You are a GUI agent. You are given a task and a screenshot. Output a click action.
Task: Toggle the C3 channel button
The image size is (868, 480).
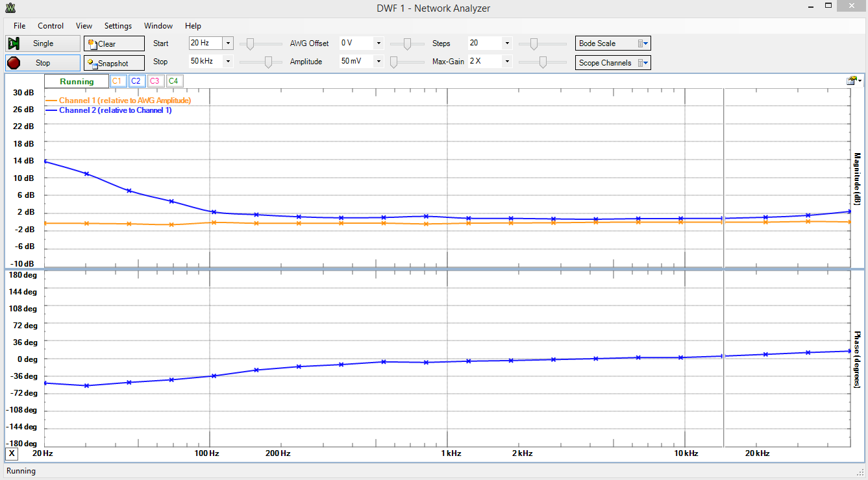click(155, 81)
